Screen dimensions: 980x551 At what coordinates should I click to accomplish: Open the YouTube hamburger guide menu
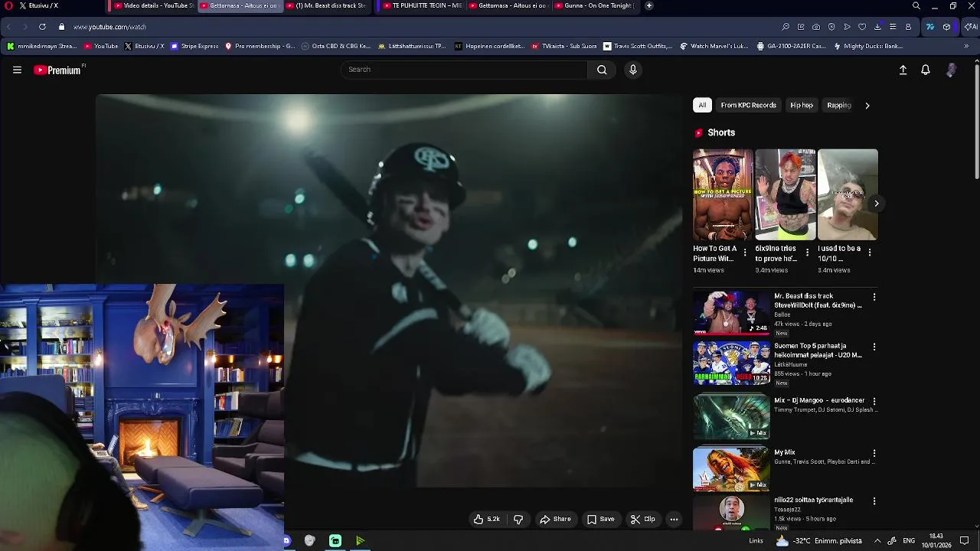click(x=17, y=70)
